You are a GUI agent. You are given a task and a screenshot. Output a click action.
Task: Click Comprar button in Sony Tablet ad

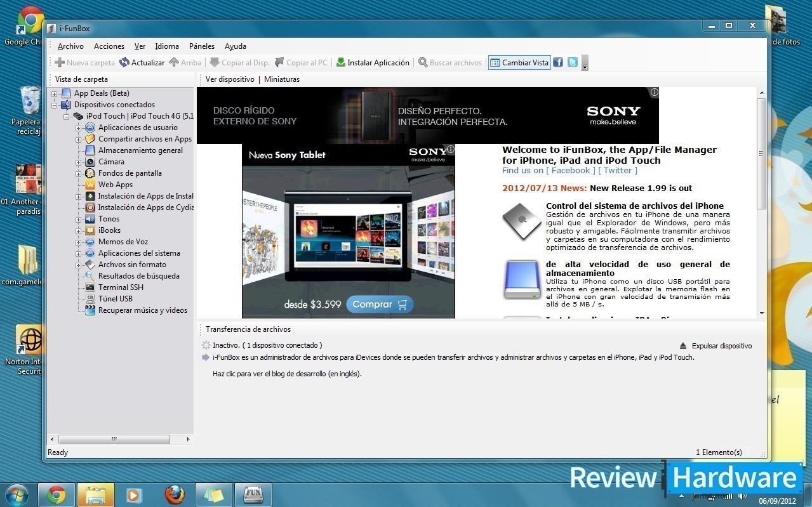point(380,305)
